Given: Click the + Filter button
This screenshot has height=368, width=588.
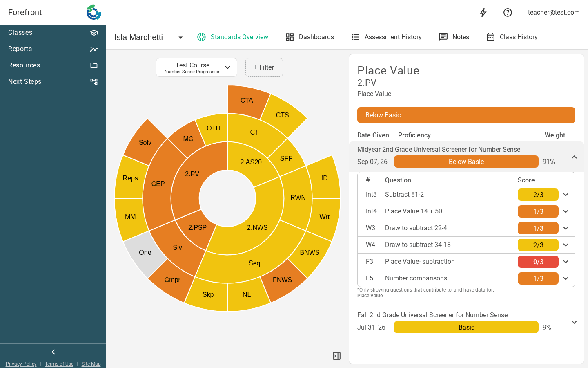Looking at the screenshot, I should click(x=264, y=67).
